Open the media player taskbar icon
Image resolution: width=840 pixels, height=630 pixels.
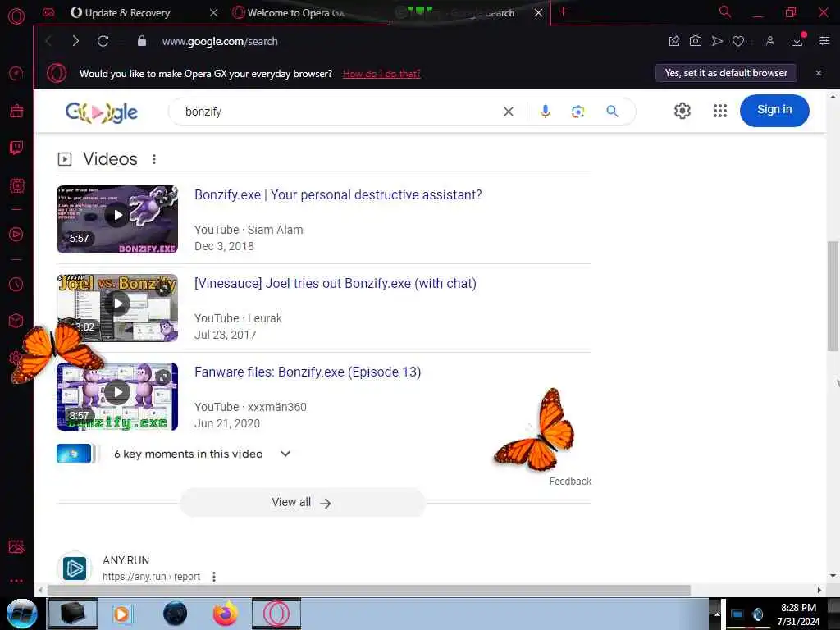(x=121, y=614)
